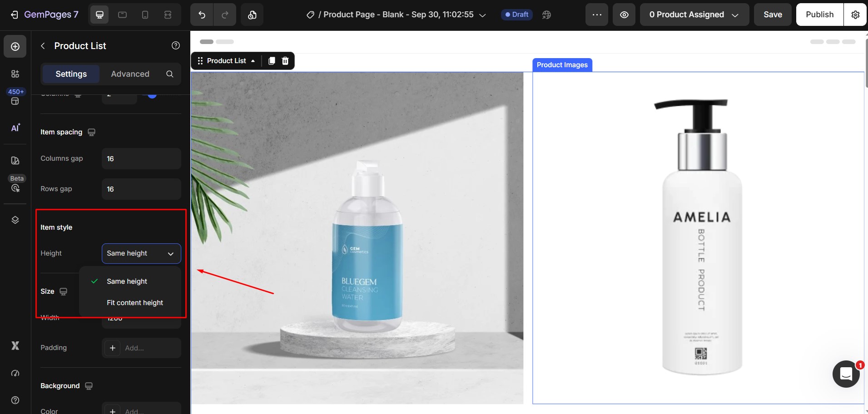Open the 450+ templates library
The width and height of the screenshot is (868, 414).
tap(15, 97)
